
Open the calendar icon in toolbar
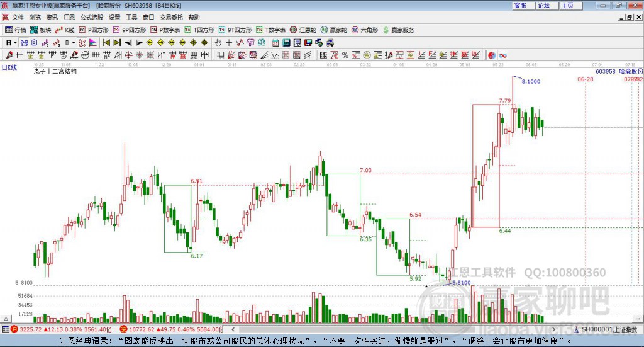(x=275, y=43)
